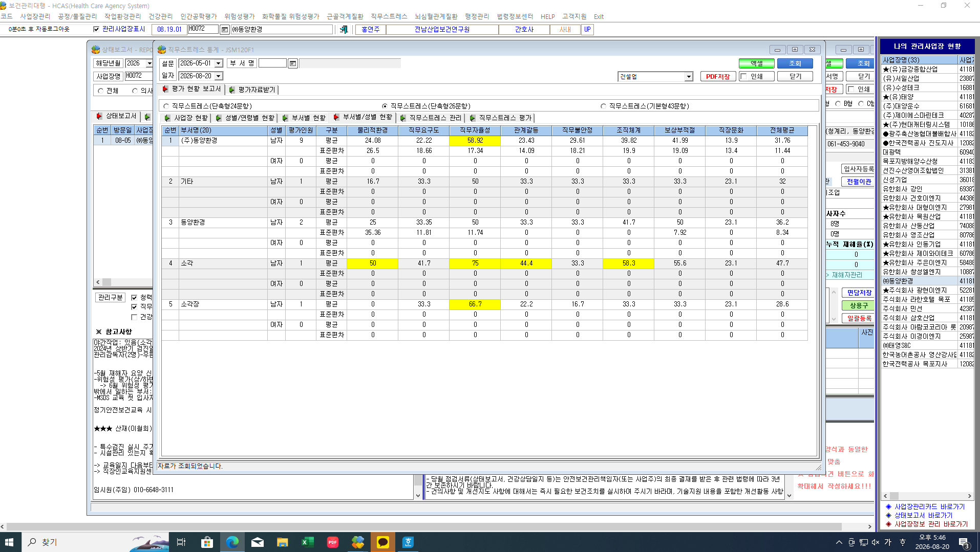Open File Explorer from the taskbar

282,542
